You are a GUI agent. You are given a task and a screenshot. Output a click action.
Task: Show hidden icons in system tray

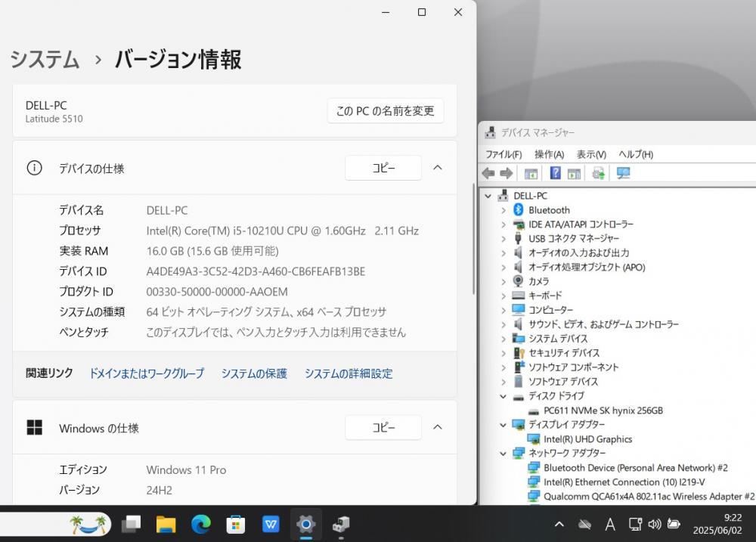[x=559, y=524]
